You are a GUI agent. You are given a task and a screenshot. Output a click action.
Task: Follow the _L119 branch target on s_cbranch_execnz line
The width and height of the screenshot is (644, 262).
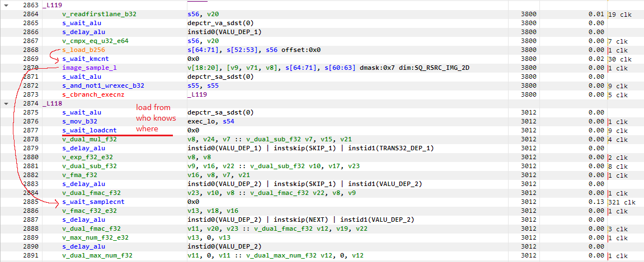click(x=198, y=94)
